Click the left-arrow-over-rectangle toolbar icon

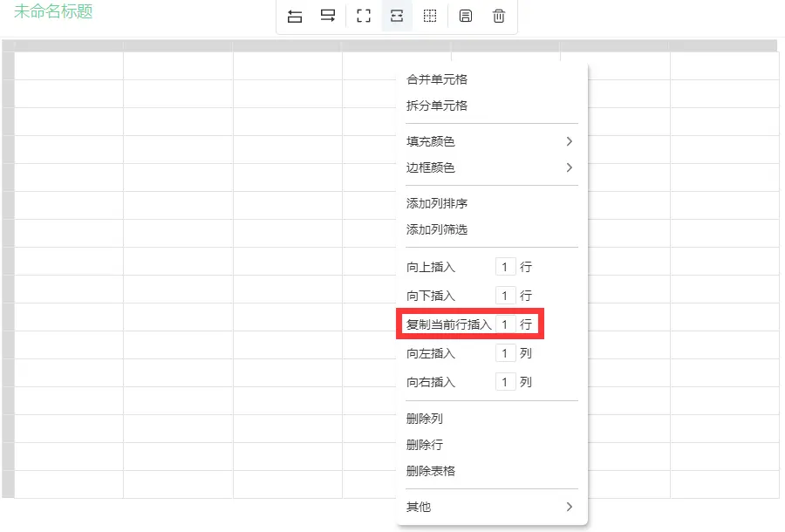(x=295, y=17)
